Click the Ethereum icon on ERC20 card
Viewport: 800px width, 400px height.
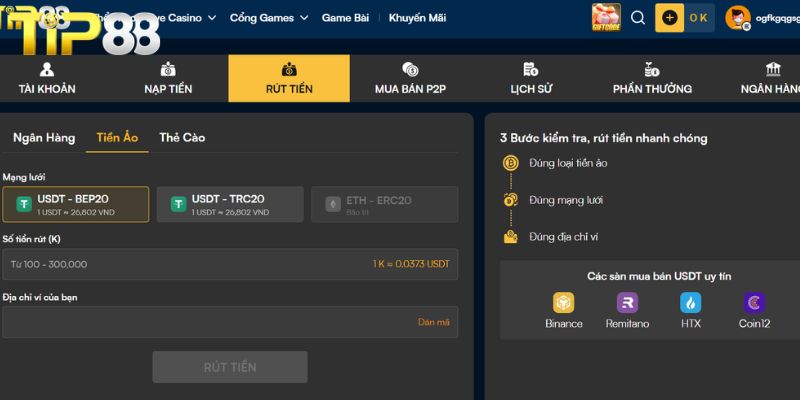pos(333,205)
